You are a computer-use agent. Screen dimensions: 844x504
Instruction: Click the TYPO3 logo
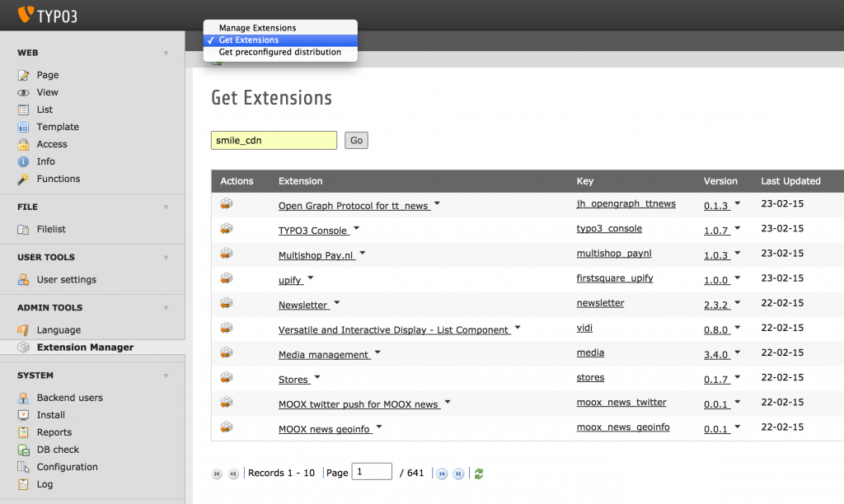(x=49, y=14)
